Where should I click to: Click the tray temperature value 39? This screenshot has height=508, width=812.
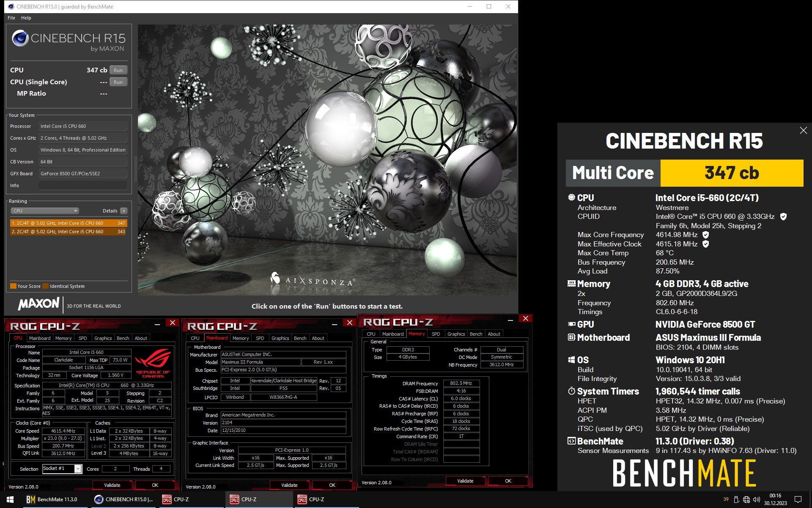pyautogui.click(x=726, y=500)
